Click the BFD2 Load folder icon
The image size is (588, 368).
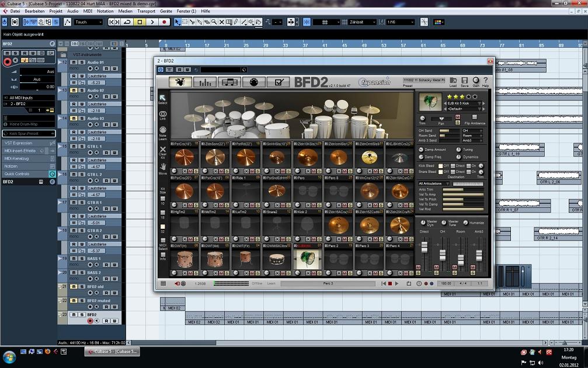pyautogui.click(x=453, y=80)
